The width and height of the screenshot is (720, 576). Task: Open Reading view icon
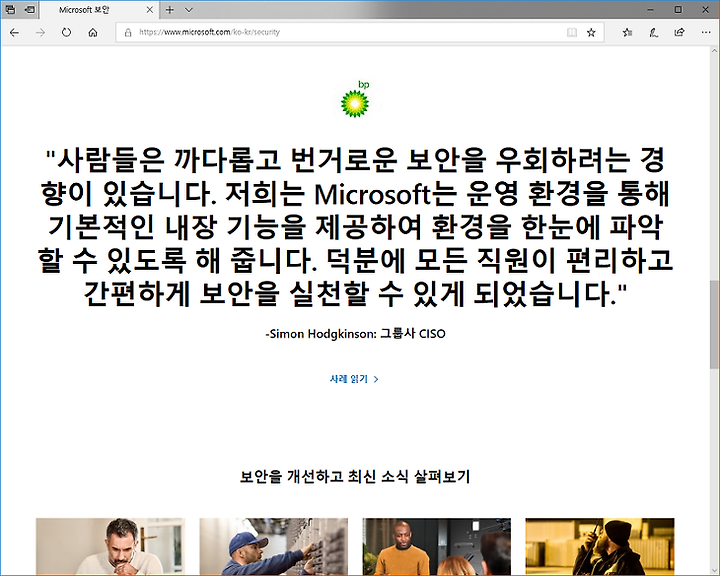coord(572,32)
